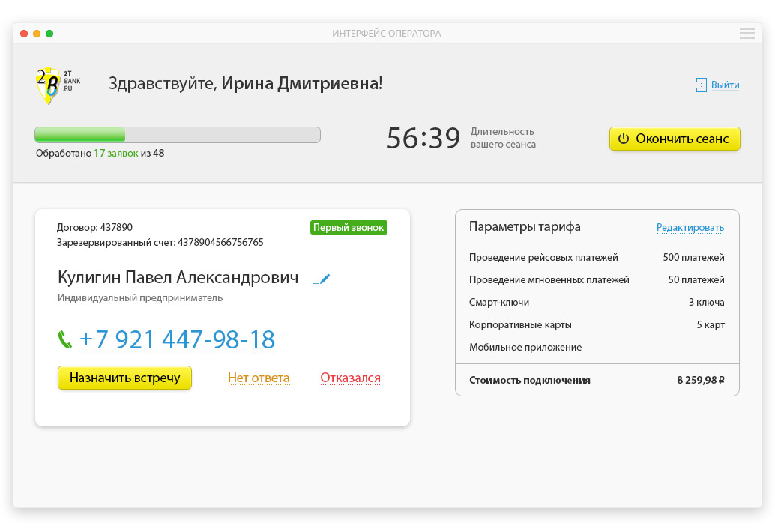
Task: Click the logout arrow icon beside Выйти
Action: 699,85
